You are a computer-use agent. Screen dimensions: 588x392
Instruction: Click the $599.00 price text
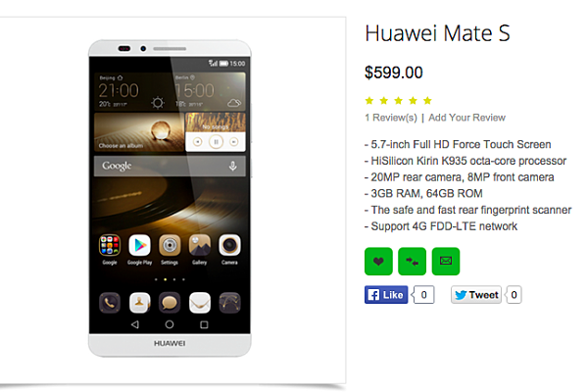(x=394, y=73)
